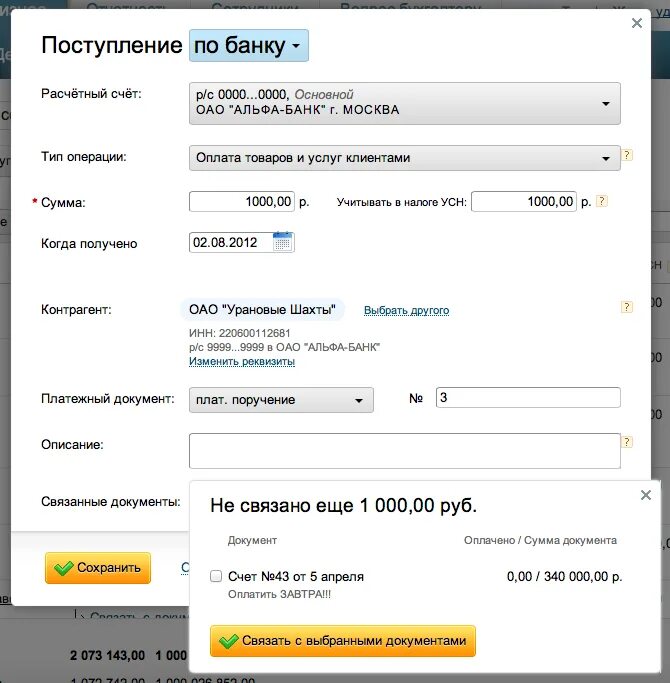Open Платежный документ dropdown

pyautogui.click(x=281, y=399)
